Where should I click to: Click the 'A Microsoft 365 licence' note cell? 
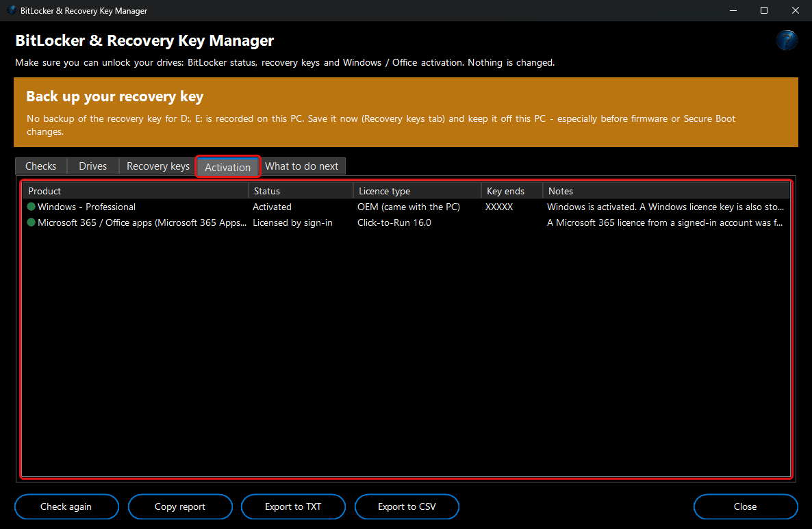665,222
